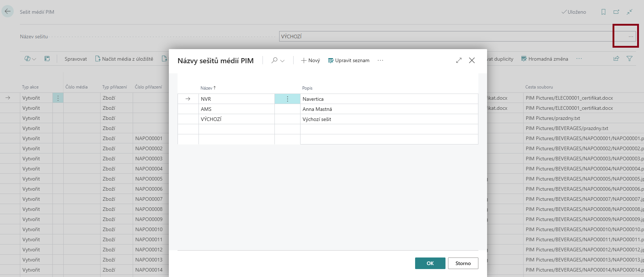Click Nový in dialog toolbar
644x277 pixels.
(x=310, y=60)
